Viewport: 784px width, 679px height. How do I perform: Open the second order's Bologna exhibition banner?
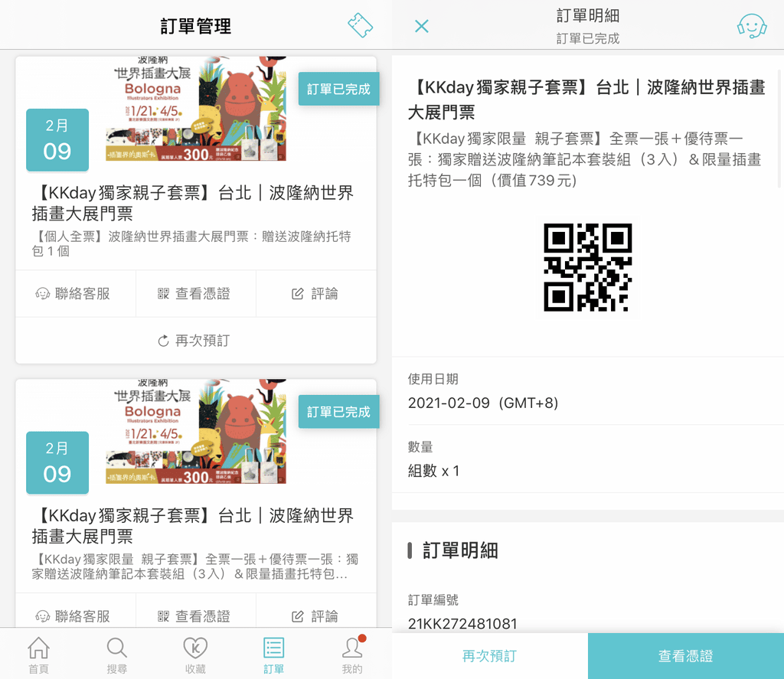point(195,432)
